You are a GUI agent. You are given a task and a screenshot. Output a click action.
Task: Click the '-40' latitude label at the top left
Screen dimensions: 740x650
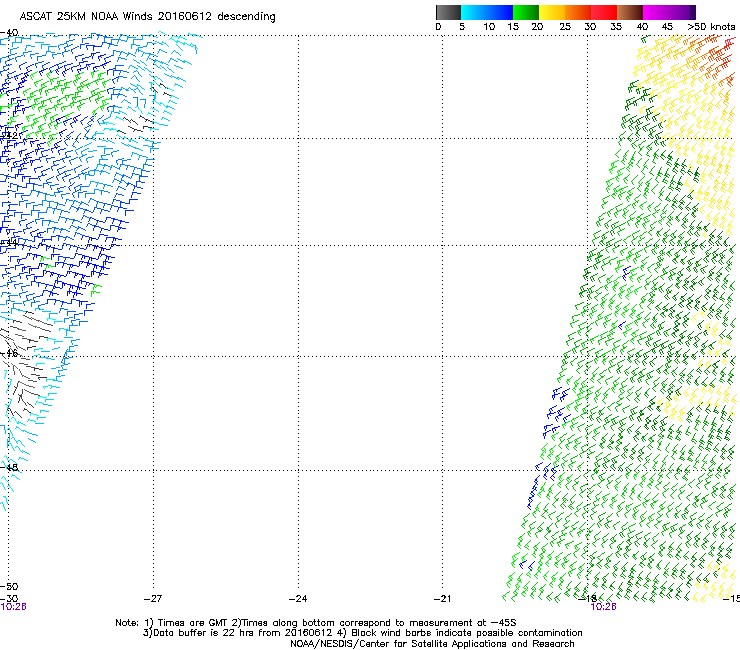[x=9, y=33]
